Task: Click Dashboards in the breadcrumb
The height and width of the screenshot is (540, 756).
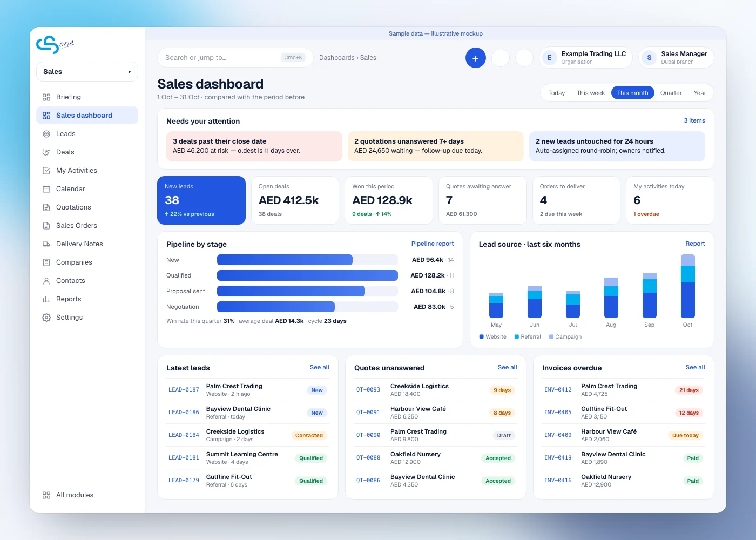Action: click(x=337, y=58)
